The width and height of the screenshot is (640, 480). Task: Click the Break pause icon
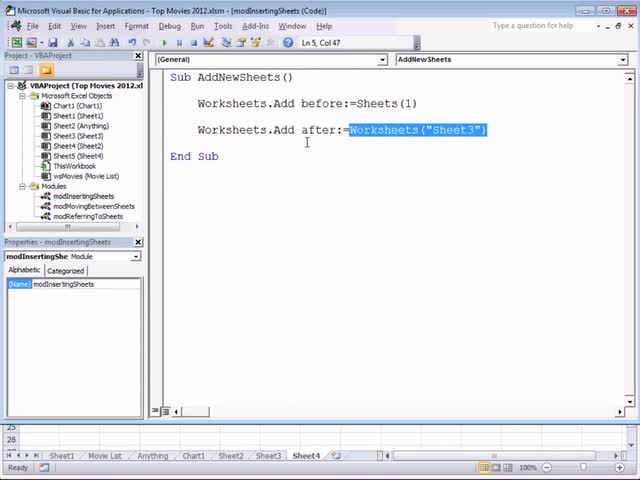(x=179, y=42)
